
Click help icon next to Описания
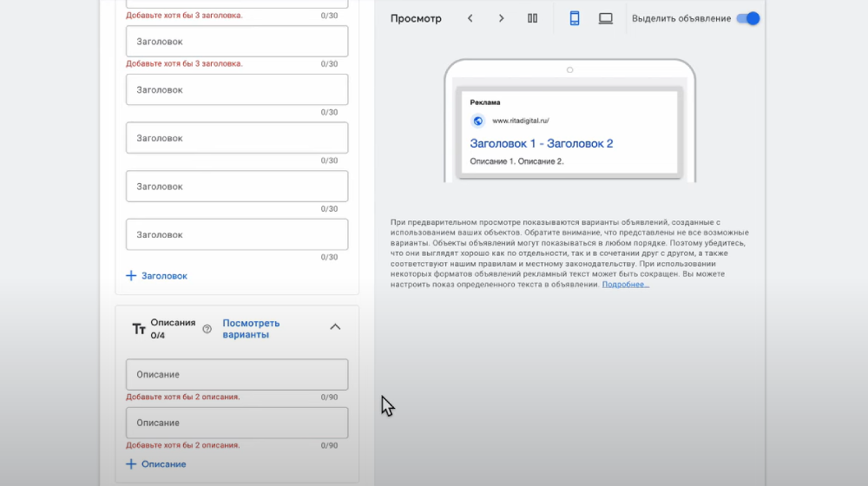point(207,329)
